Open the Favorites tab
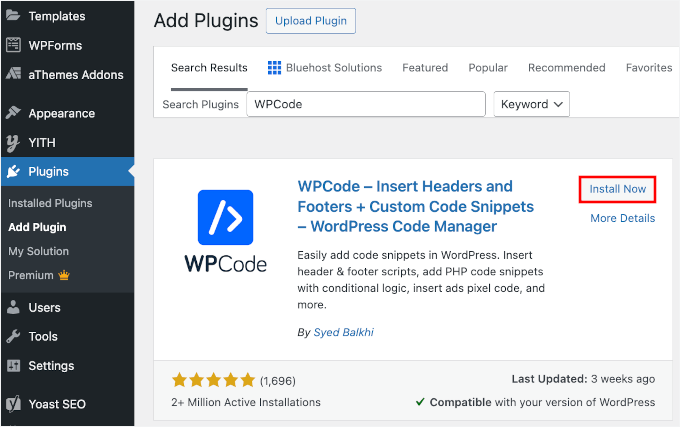 click(649, 68)
